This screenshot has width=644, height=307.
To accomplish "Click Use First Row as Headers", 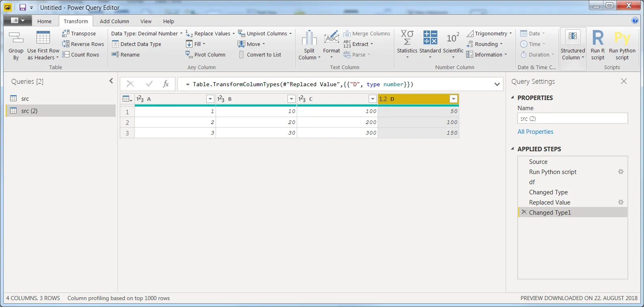I will [43, 46].
